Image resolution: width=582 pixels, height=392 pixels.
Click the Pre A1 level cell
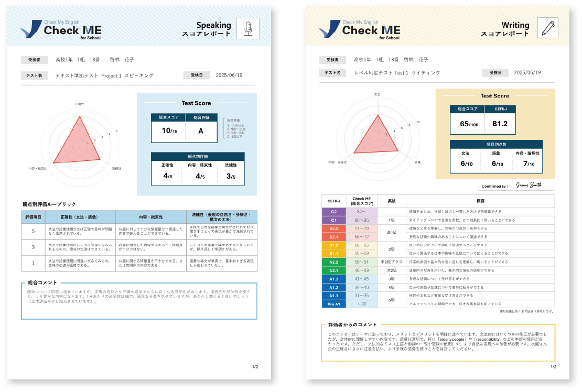tap(333, 304)
